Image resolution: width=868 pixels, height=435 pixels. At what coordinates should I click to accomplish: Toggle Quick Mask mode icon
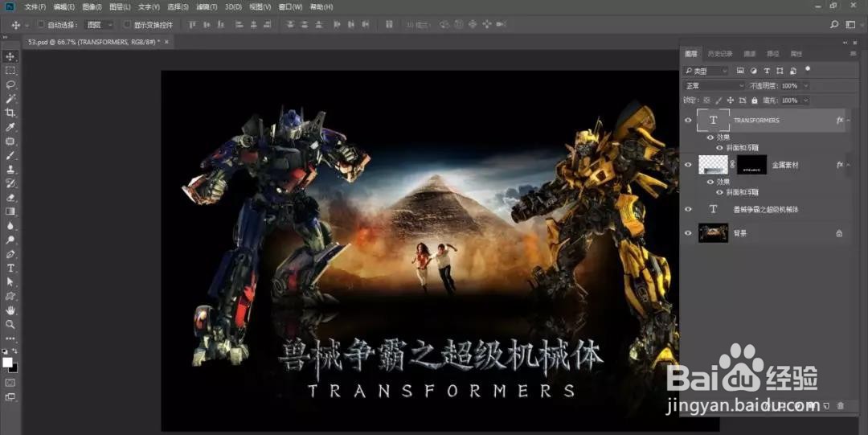pos(10,383)
